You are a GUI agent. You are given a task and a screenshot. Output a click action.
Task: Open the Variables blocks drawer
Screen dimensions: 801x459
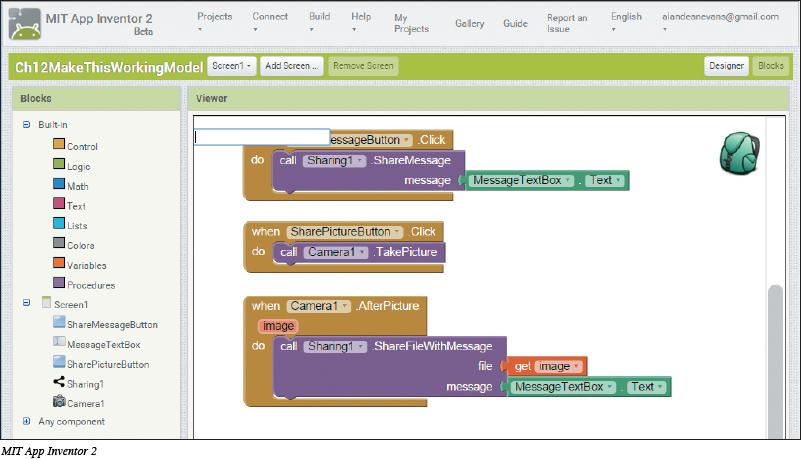coord(86,265)
